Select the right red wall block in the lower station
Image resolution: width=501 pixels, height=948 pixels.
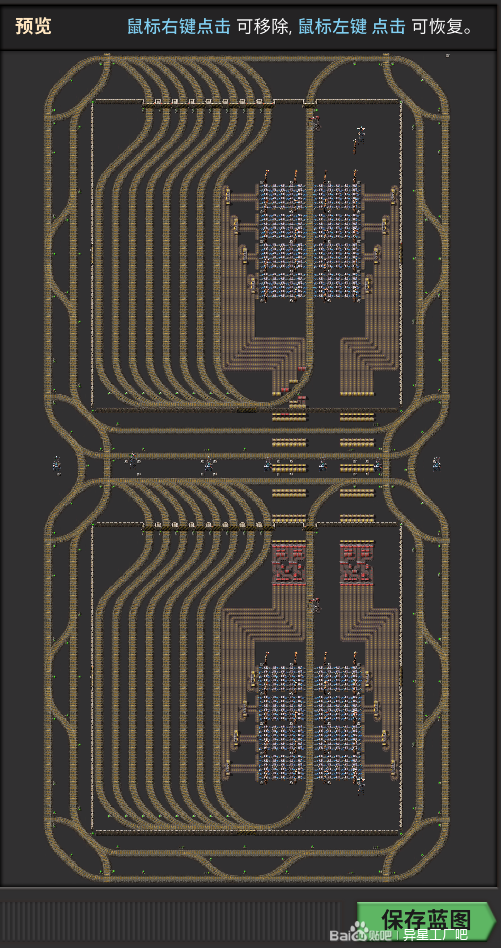click(357, 563)
